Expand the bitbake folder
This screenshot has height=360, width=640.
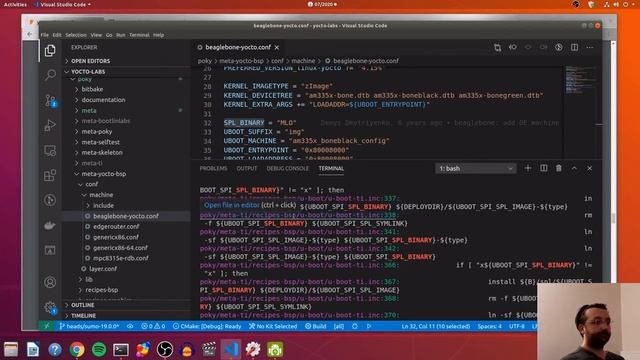[x=92, y=89]
